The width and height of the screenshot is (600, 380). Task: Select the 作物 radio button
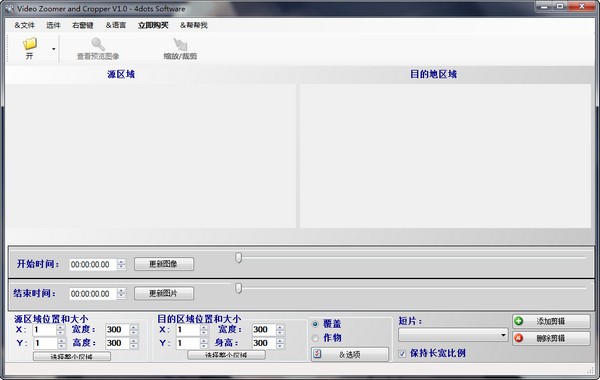[315, 338]
